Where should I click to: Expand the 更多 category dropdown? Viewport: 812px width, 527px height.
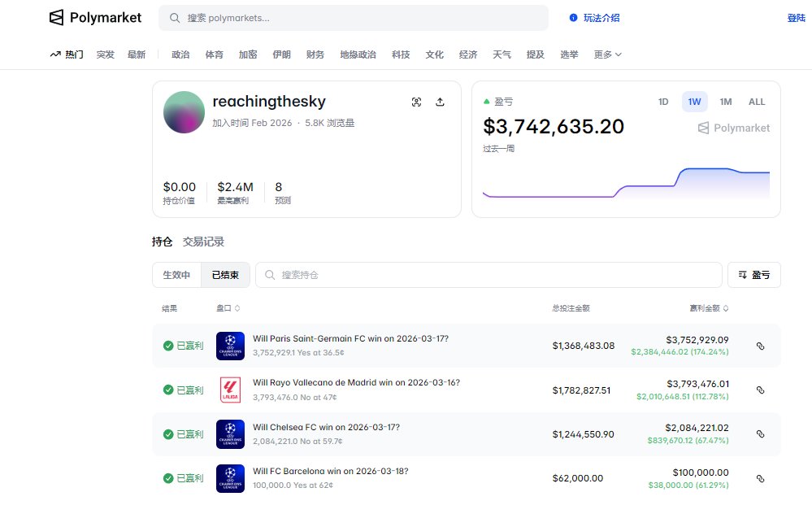[607, 54]
